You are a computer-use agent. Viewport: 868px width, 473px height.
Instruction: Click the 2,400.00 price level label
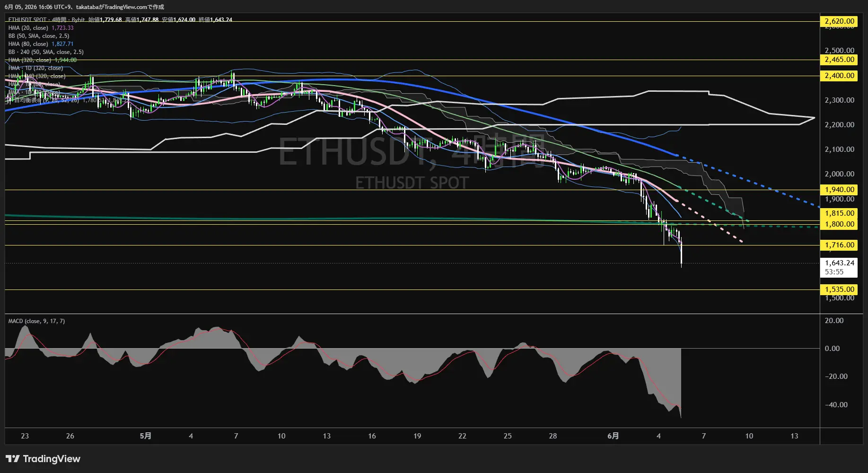(839, 76)
